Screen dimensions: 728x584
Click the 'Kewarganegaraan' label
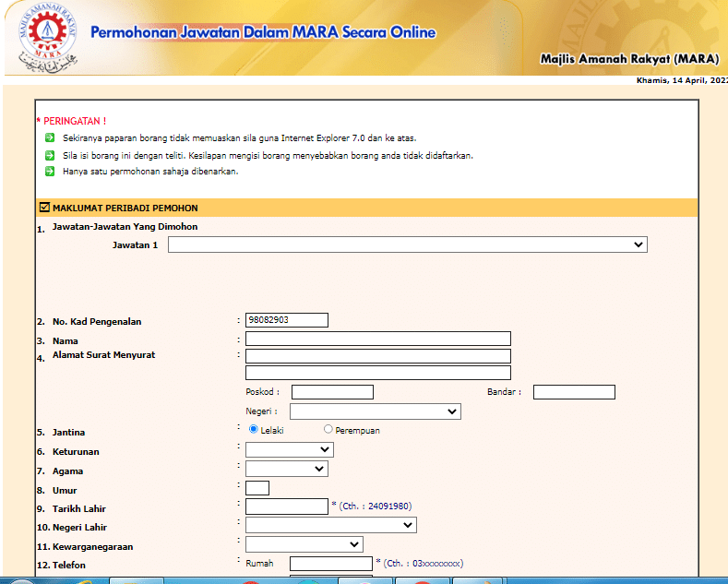click(93, 547)
